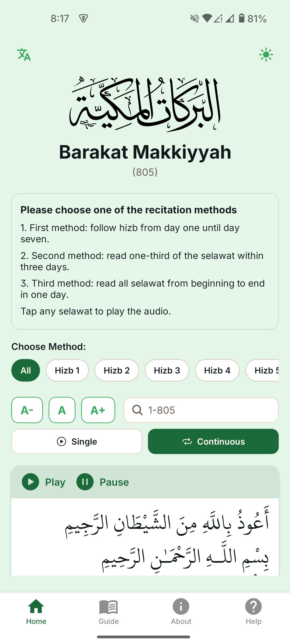Choose the Hizb 1 filter chip
The height and width of the screenshot is (644, 290).
67,370
